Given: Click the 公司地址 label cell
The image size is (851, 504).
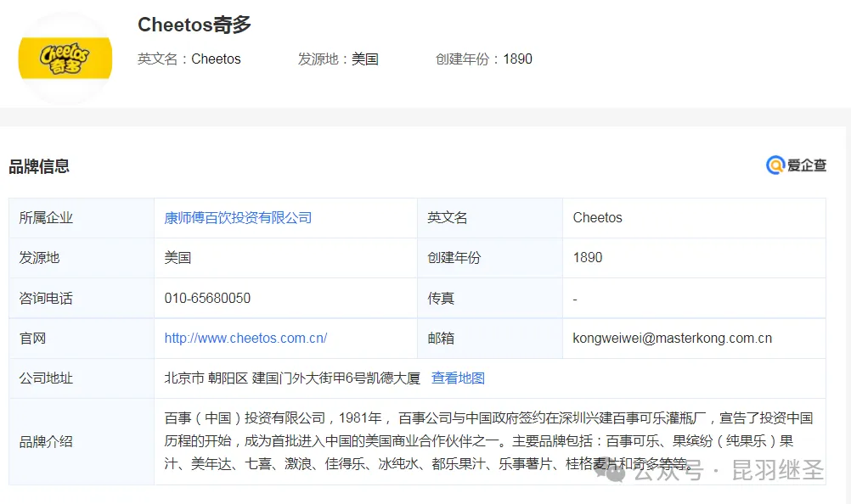Looking at the screenshot, I should 82,378.
